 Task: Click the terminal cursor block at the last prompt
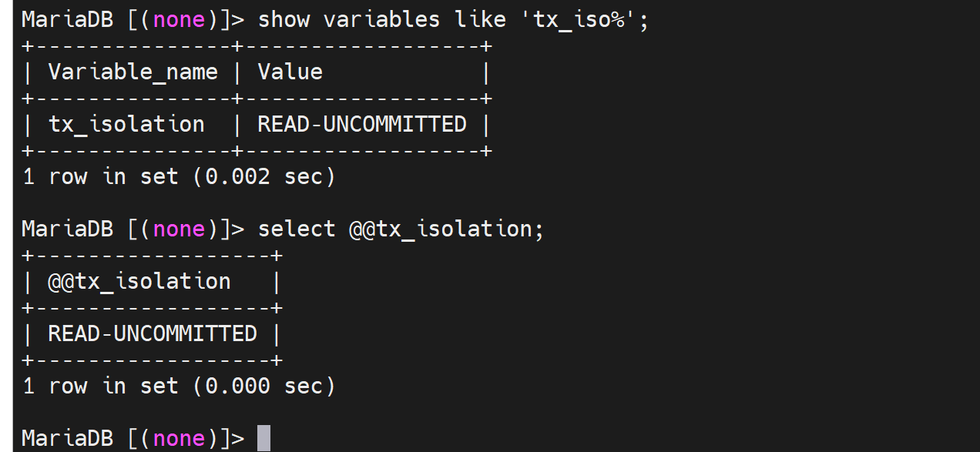[x=263, y=438]
